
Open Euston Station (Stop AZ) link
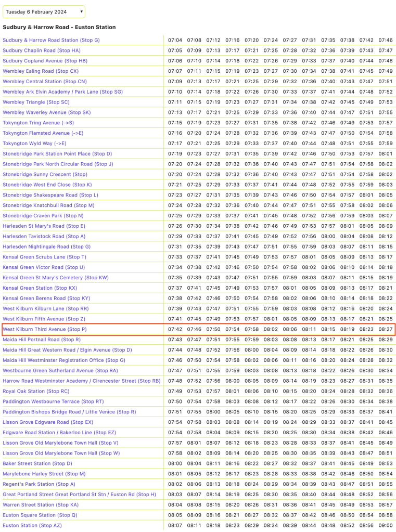pyautogui.click(x=32, y=525)
